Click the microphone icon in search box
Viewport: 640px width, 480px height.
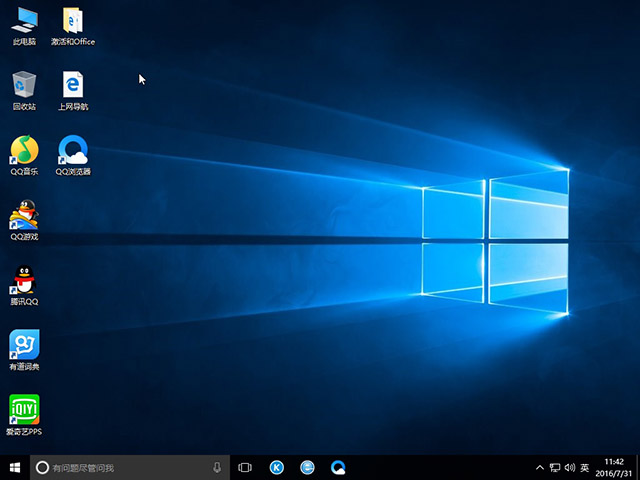point(217,467)
